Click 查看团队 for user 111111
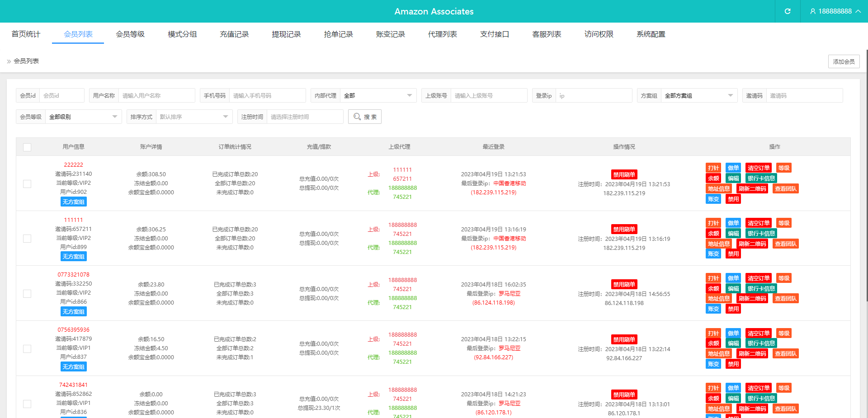The image size is (868, 418). 785,244
